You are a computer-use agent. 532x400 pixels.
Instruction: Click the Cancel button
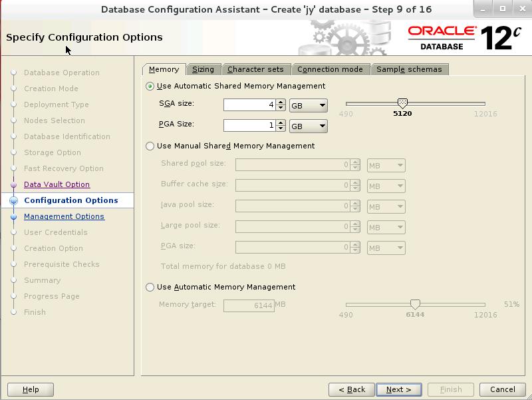pos(503,389)
